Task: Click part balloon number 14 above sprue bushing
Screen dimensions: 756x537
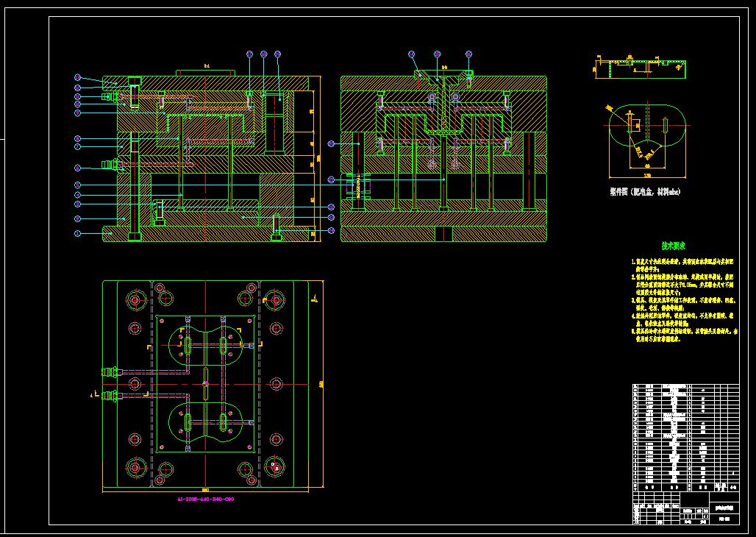Action: click(411, 54)
